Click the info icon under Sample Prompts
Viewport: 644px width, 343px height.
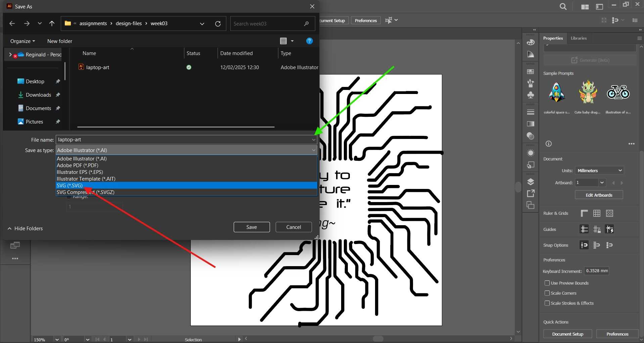(549, 144)
